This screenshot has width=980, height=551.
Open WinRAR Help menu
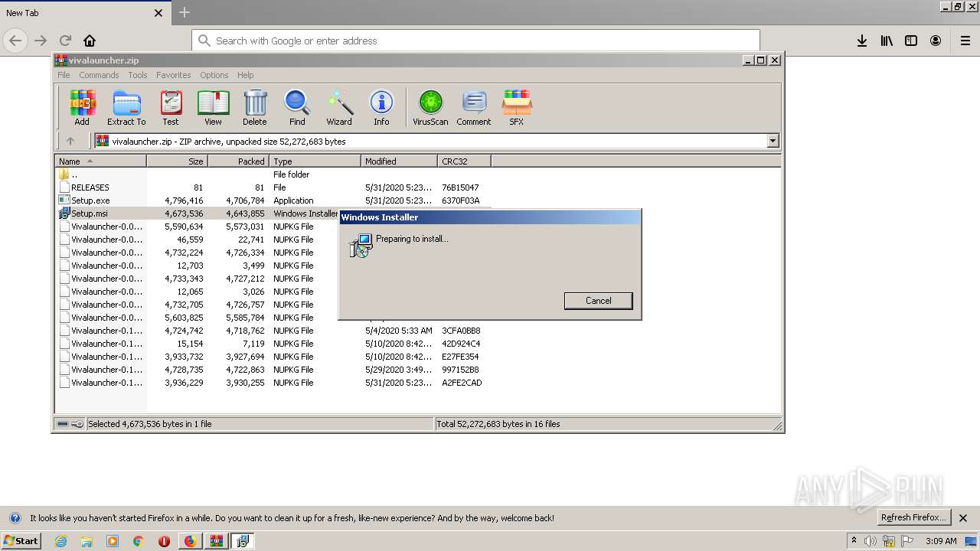point(245,75)
